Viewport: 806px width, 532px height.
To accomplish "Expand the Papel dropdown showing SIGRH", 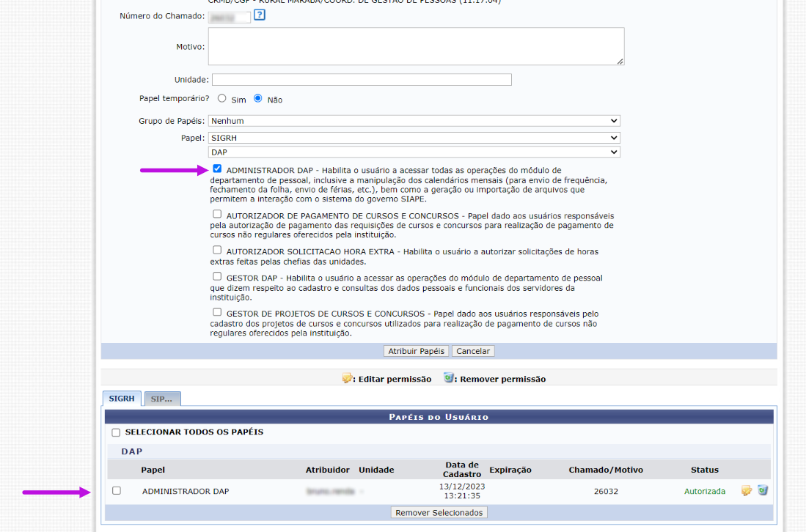I will 414,138.
